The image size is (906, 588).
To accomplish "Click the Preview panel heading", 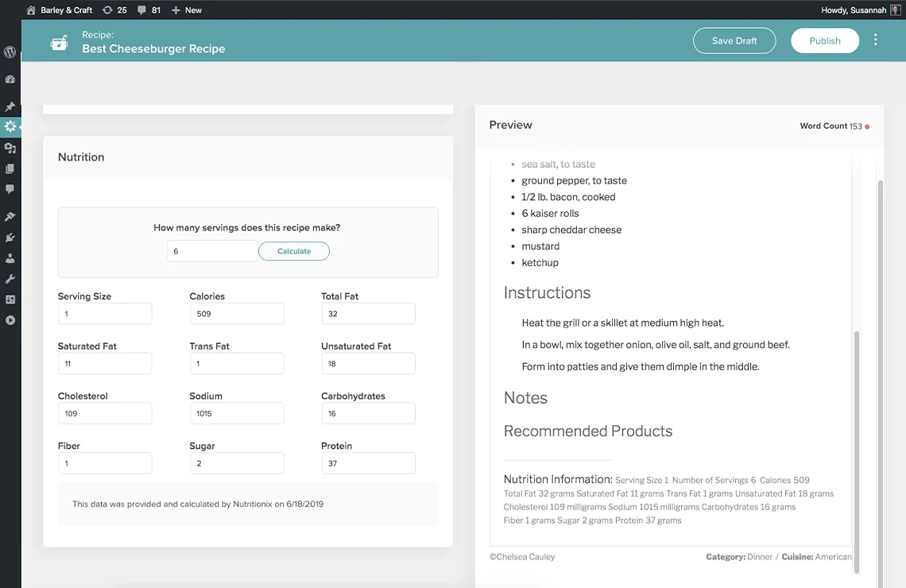I will pyautogui.click(x=511, y=125).
